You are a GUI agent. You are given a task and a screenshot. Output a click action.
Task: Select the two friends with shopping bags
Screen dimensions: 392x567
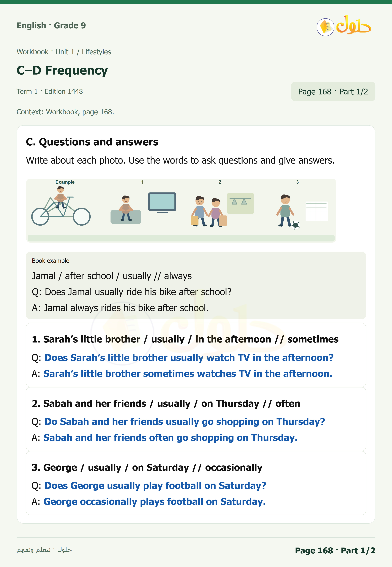[209, 211]
